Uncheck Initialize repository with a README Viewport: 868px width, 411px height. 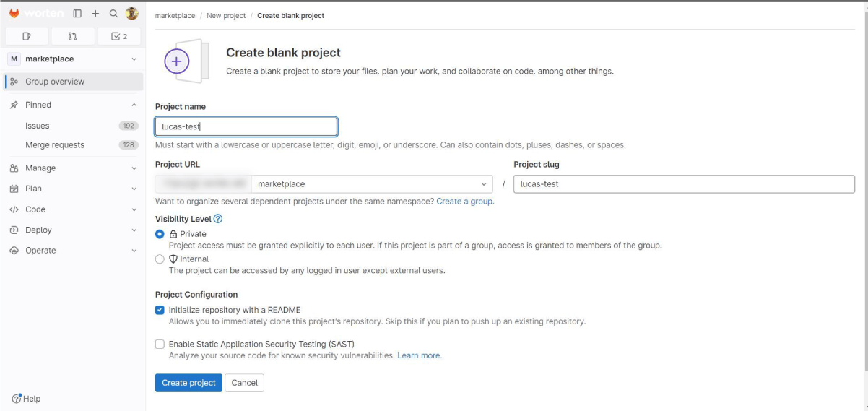click(x=160, y=310)
